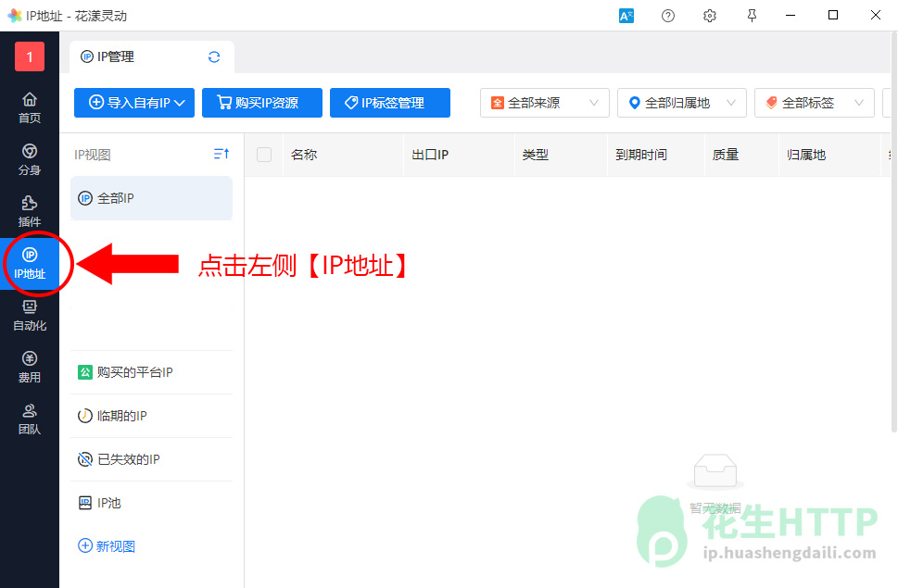
Task: Click the 购买IP资源 button
Action: tap(261, 103)
